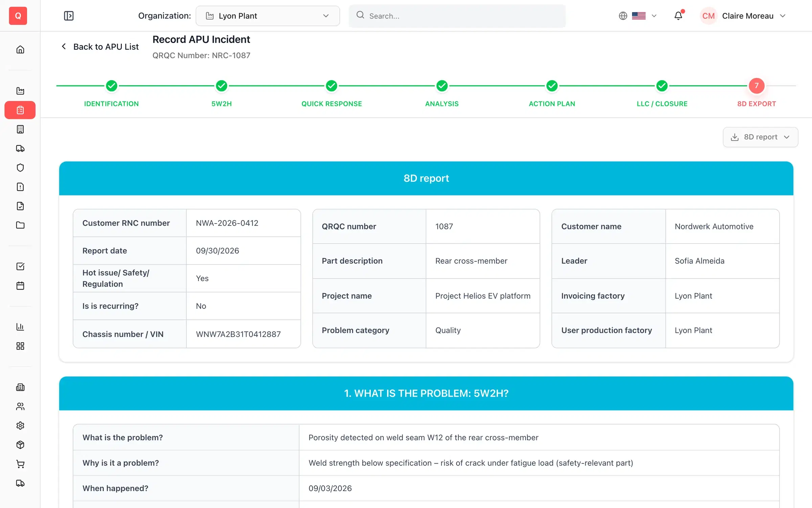Click the CM avatar circle
Image resolution: width=812 pixels, height=508 pixels.
click(x=708, y=16)
